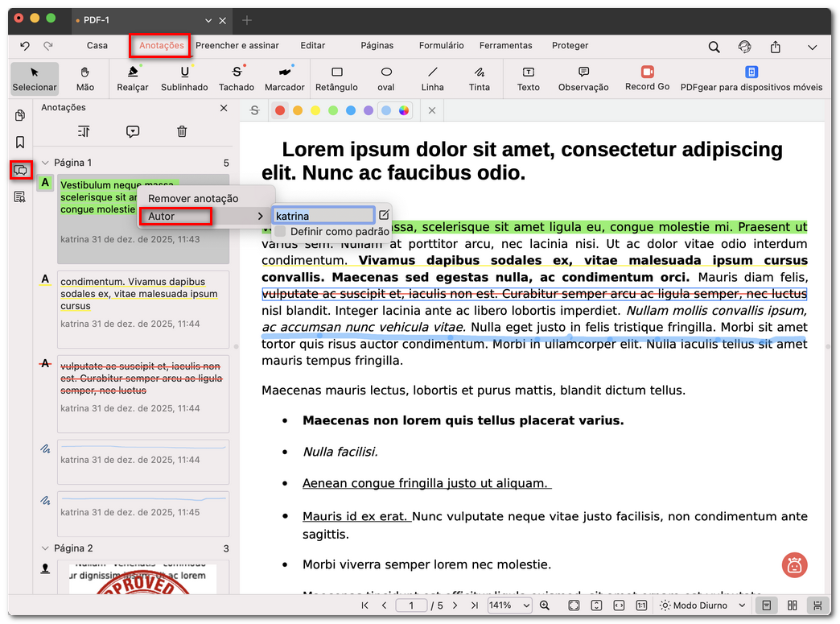Click the page number input field

click(411, 605)
